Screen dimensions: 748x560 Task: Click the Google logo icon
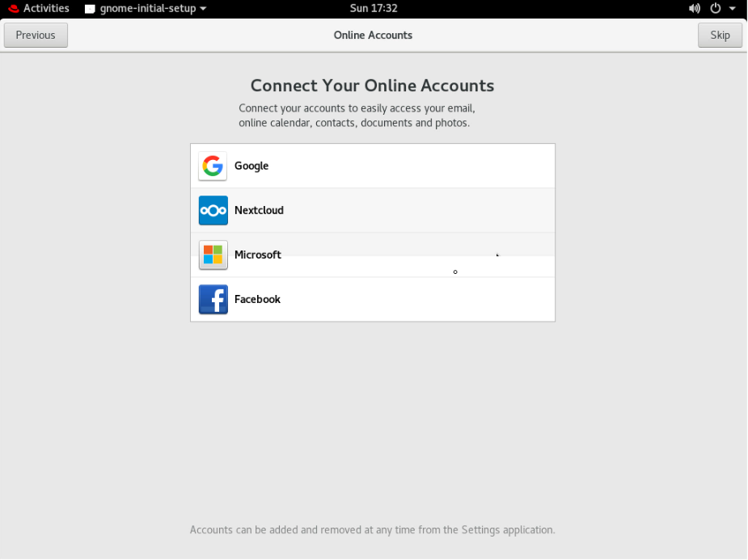click(x=213, y=166)
